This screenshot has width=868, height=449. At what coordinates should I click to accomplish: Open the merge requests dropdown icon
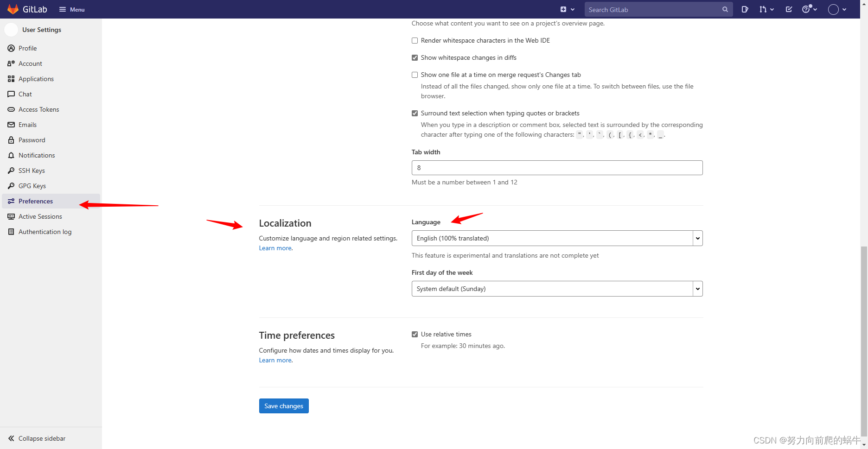tap(766, 9)
